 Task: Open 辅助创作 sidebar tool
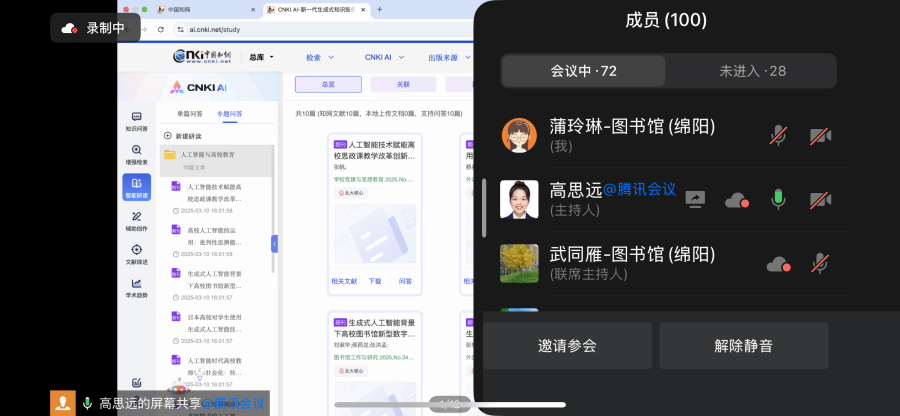click(137, 221)
